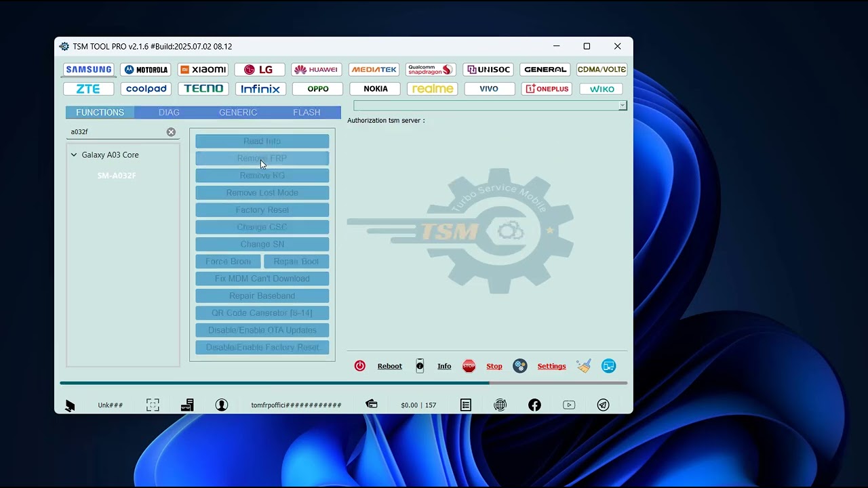Select the Infinix brand button
Image resolution: width=868 pixels, height=488 pixels.
[x=260, y=89]
